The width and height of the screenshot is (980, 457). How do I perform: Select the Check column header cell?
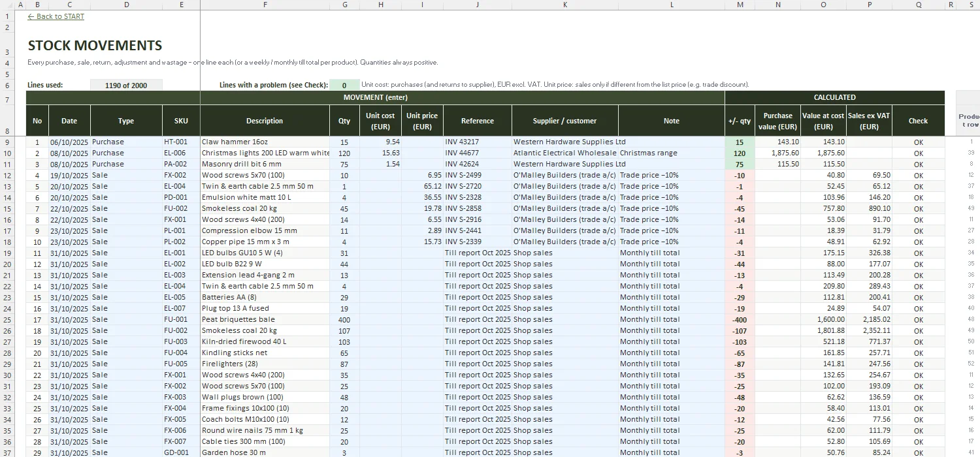pyautogui.click(x=918, y=121)
